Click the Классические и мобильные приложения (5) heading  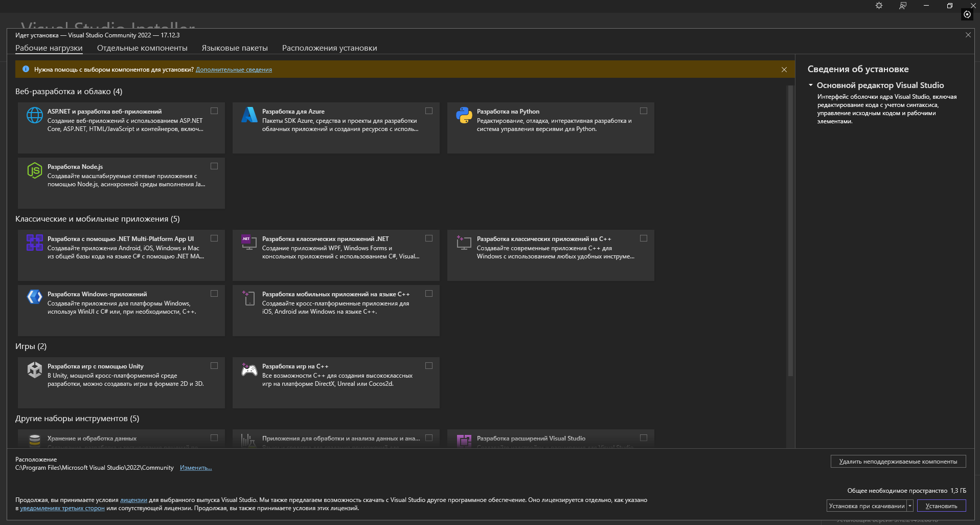pos(98,219)
